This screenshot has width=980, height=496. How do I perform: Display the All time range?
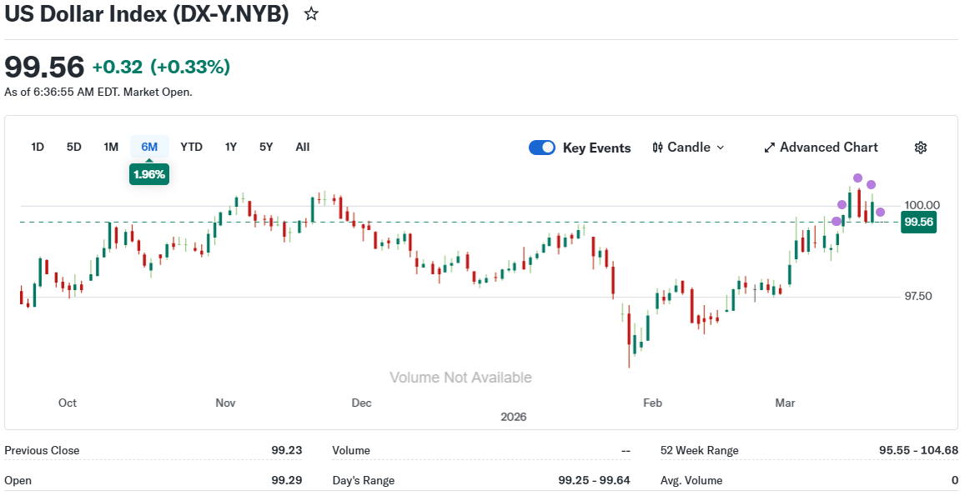[x=303, y=147]
